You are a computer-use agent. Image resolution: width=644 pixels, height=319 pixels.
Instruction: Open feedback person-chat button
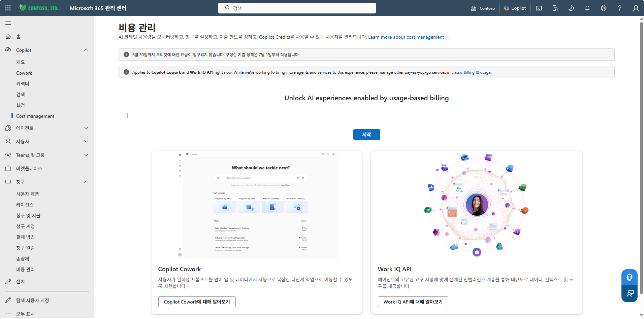click(x=629, y=294)
